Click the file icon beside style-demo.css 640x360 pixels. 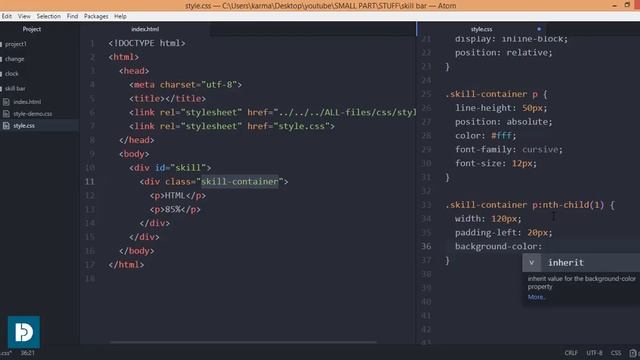tap(6, 114)
